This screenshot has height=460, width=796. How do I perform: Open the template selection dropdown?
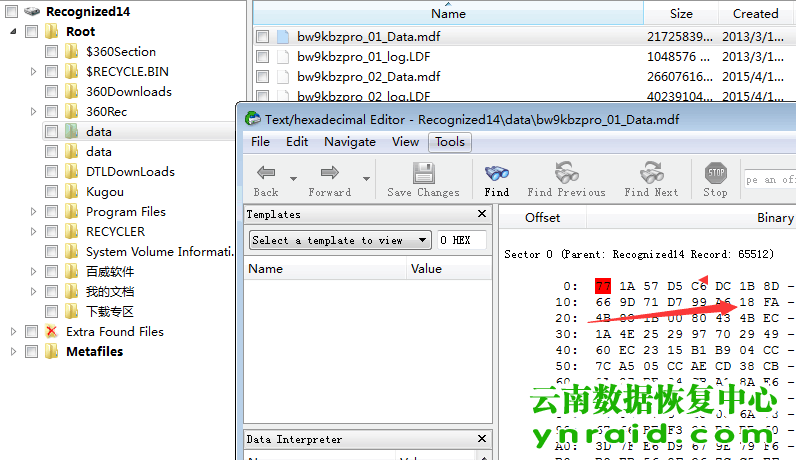(x=340, y=240)
